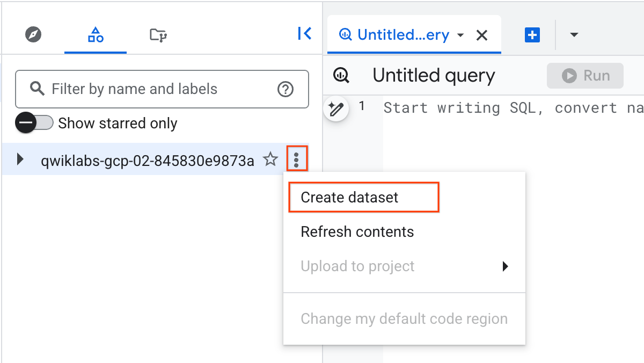
Task: Open the Gemini SQL assist pen icon
Action: click(x=336, y=108)
